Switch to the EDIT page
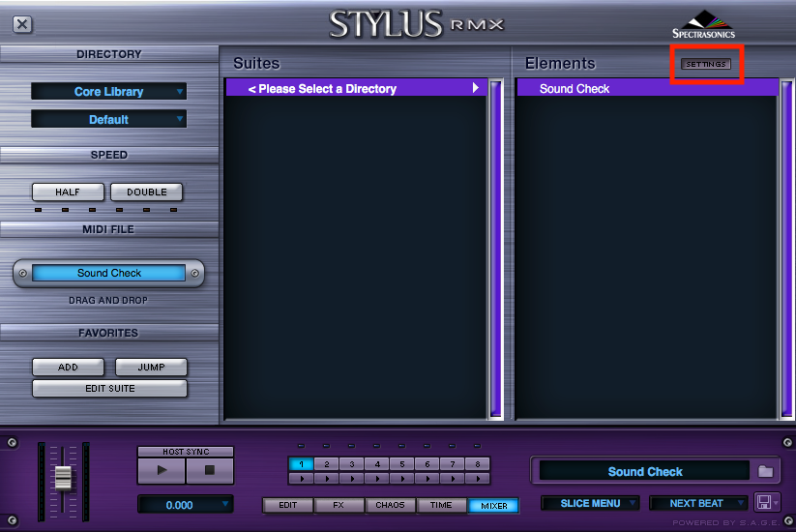 [x=288, y=505]
